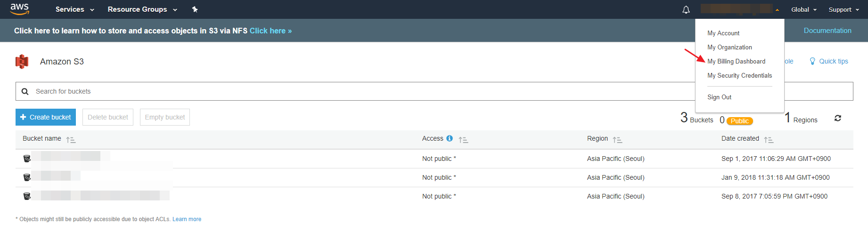Click the pin shortcut icon in navbar
Image resolution: width=868 pixels, height=231 pixels.
pos(195,9)
